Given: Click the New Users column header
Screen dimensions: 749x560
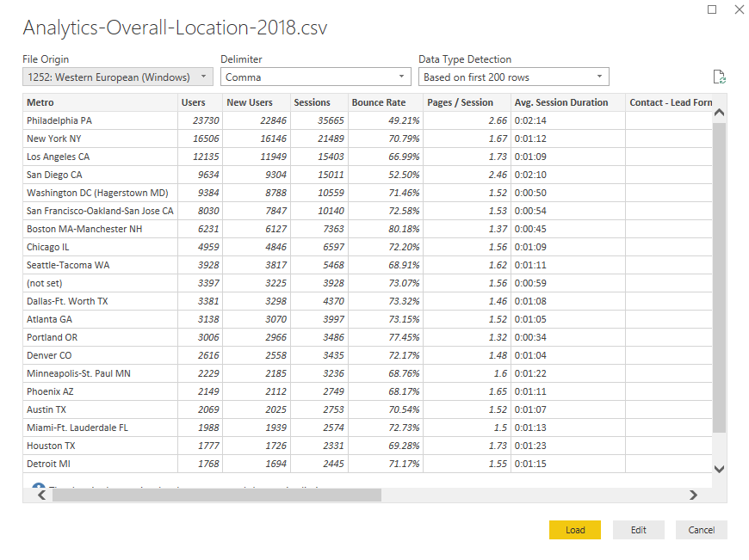Looking at the screenshot, I should pyautogui.click(x=256, y=102).
